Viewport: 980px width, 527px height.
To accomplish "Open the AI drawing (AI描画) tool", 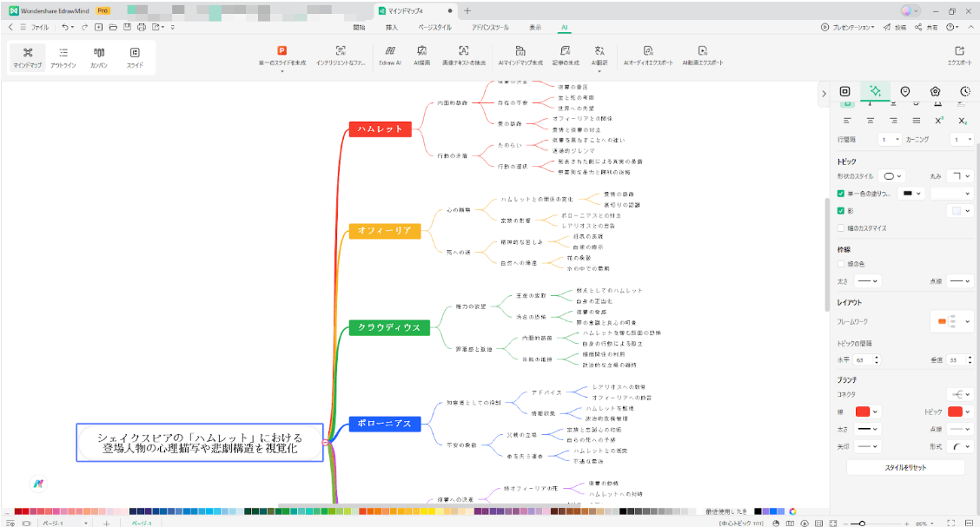I will point(422,56).
